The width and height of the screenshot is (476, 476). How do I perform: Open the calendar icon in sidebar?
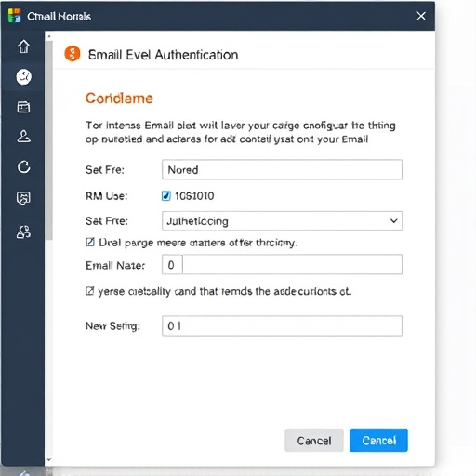click(x=23, y=107)
